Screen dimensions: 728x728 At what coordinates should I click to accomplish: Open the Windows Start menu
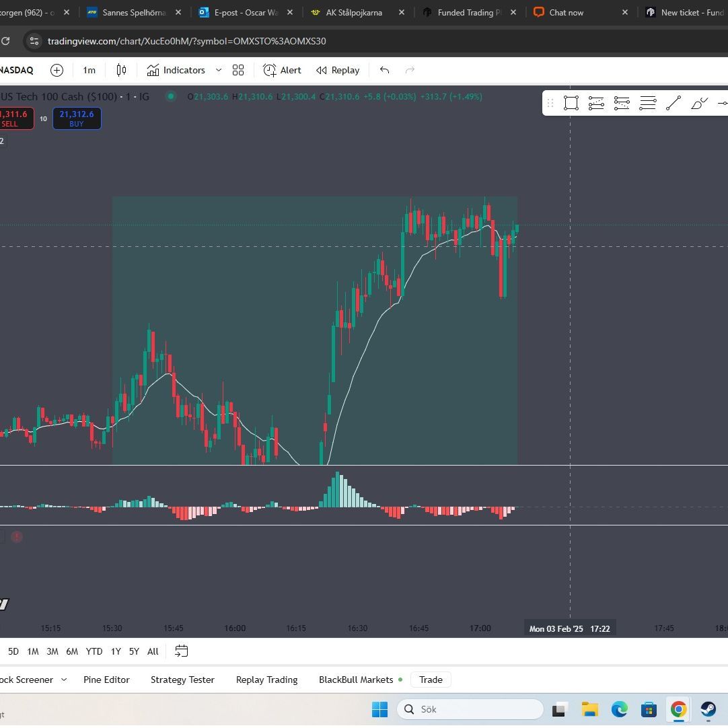[379, 709]
